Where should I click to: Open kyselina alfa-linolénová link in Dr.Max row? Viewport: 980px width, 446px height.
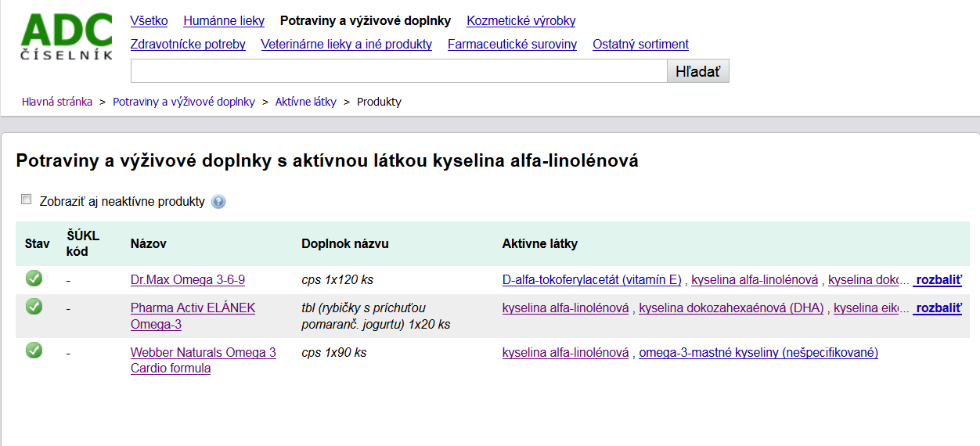click(755, 280)
